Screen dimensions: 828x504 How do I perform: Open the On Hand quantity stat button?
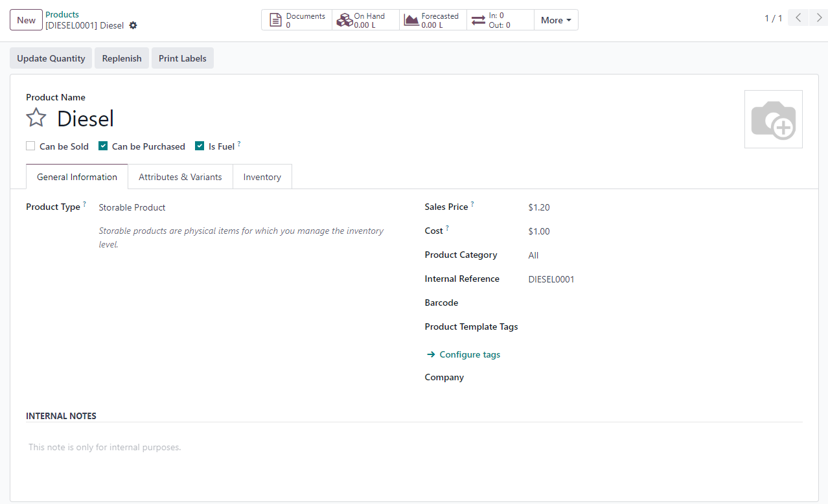pos(366,20)
